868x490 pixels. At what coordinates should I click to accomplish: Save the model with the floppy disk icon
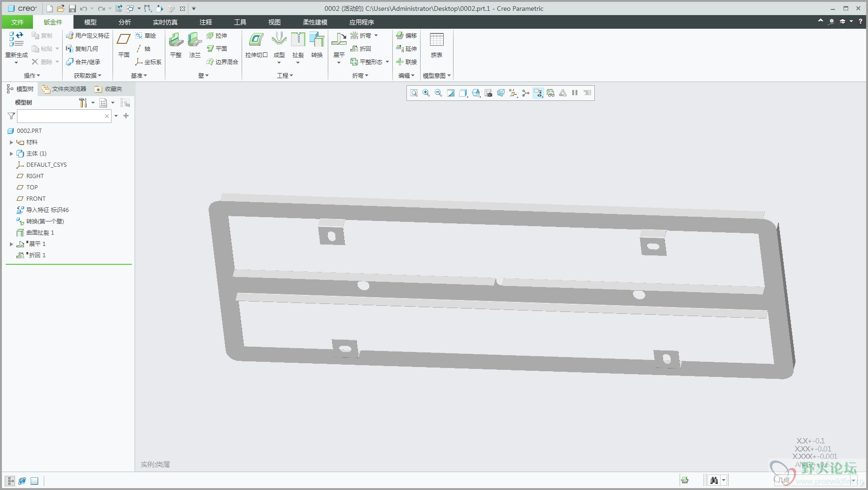tap(72, 8)
